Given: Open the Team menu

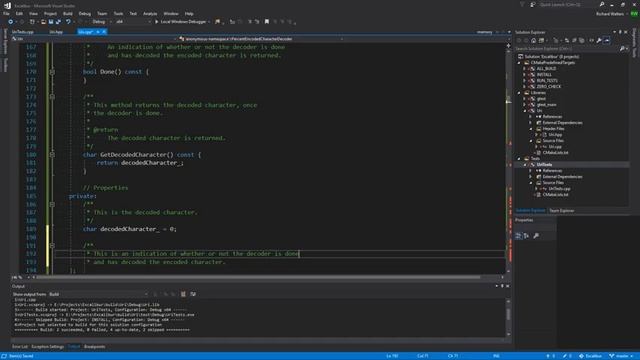Looking at the screenshot, I should click(102, 13).
